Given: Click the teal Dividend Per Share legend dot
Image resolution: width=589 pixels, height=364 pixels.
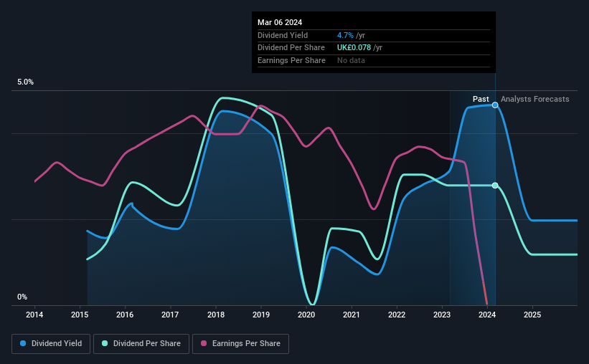Looking at the screenshot, I should (105, 343).
